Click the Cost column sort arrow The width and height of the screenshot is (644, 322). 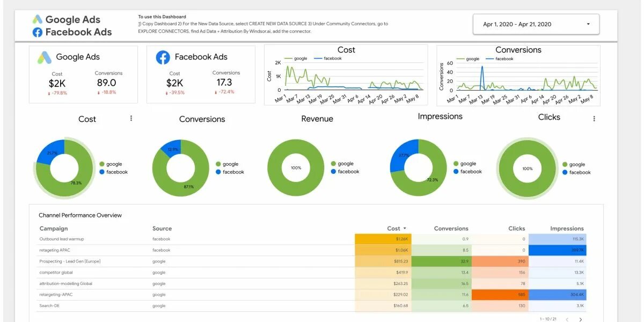click(x=405, y=229)
